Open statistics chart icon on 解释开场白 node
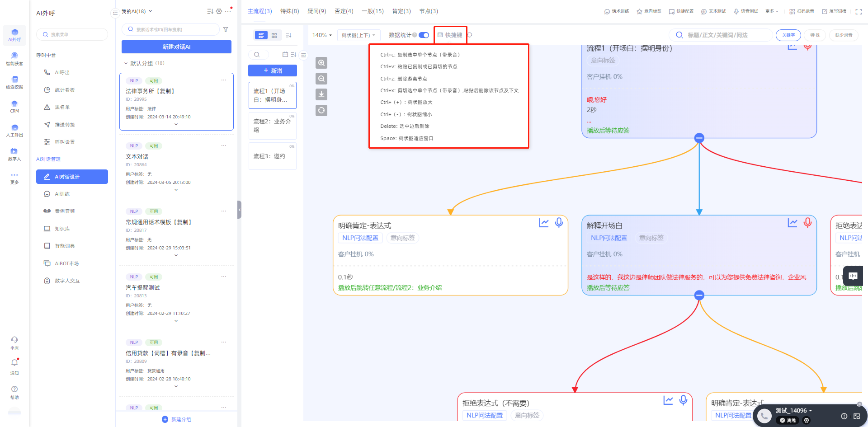 pyautogui.click(x=793, y=222)
